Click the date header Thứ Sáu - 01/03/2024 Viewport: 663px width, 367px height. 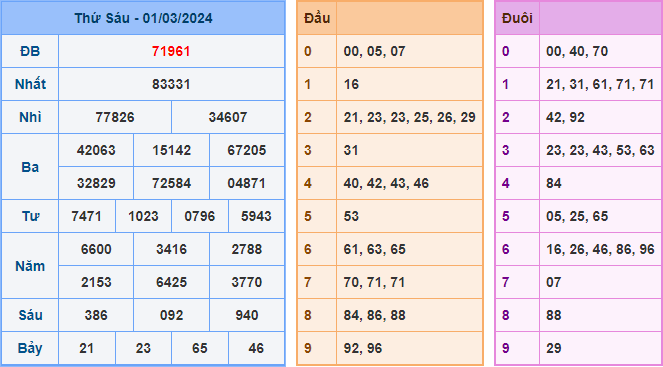coord(143,18)
